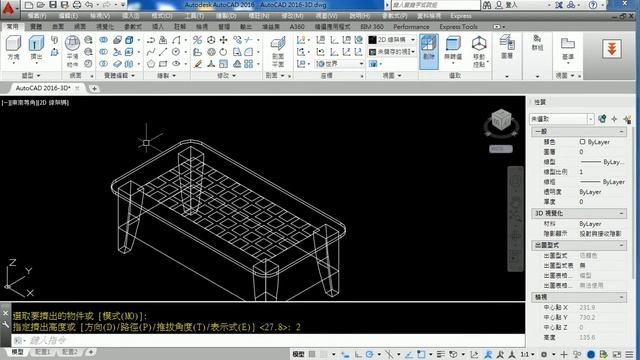The height and width of the screenshot is (360, 640).
Task: Click the Array tool four-squares icon
Action: 249,64
